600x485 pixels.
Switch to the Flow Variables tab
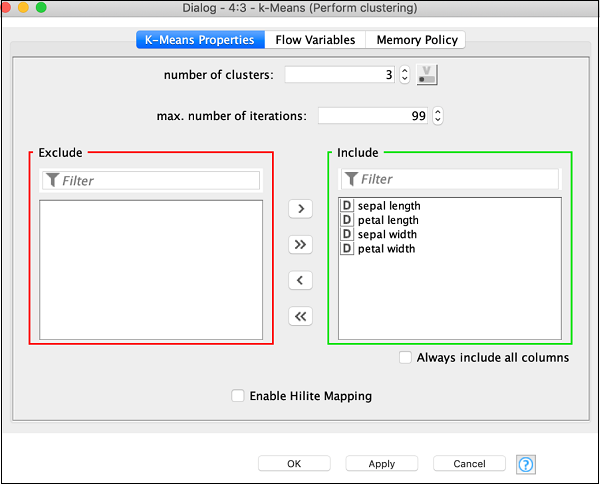click(x=315, y=40)
